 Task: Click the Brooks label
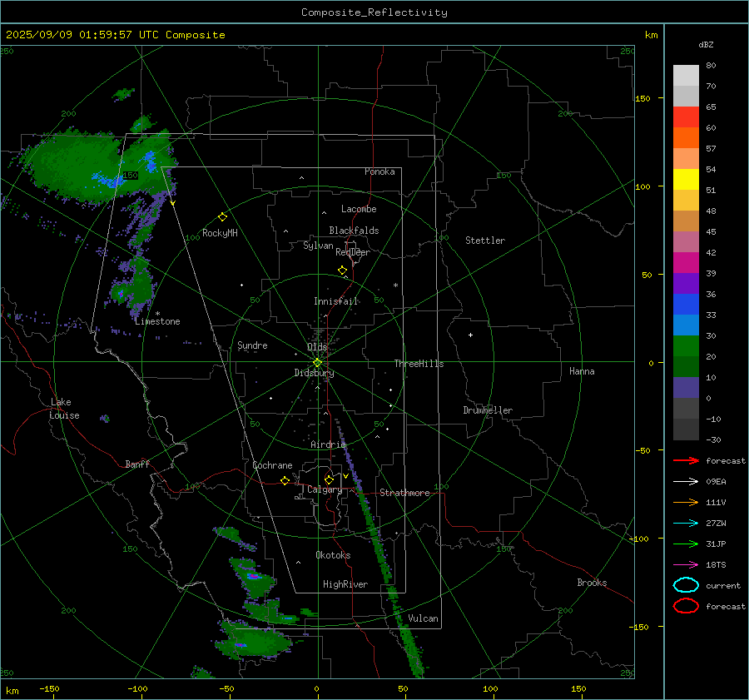pyautogui.click(x=592, y=583)
